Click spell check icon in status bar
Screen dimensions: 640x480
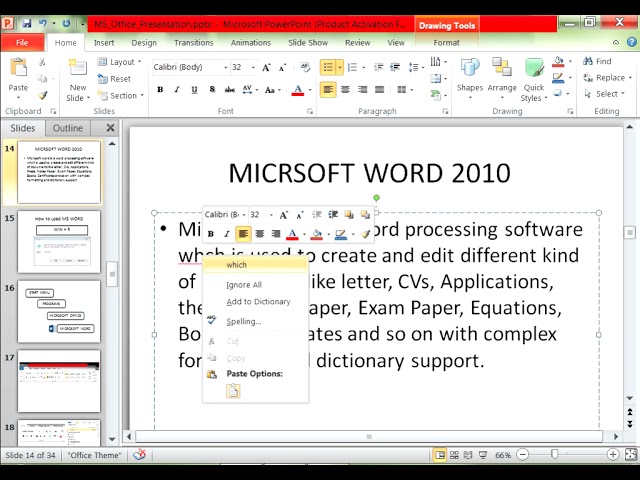pos(140,455)
